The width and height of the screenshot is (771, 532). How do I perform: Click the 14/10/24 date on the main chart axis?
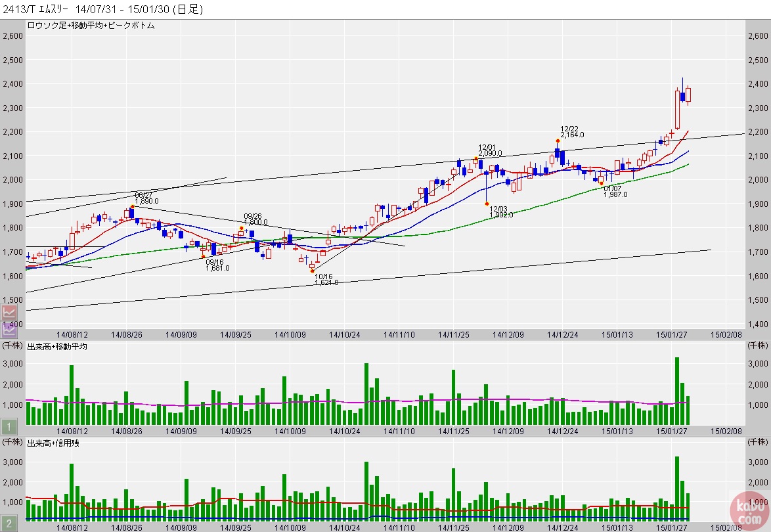pos(345,334)
